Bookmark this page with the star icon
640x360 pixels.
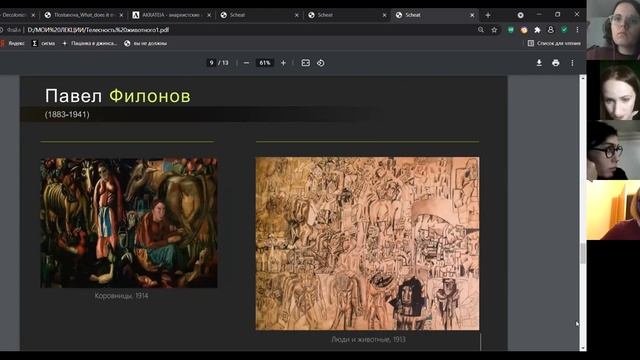pyautogui.click(x=494, y=30)
